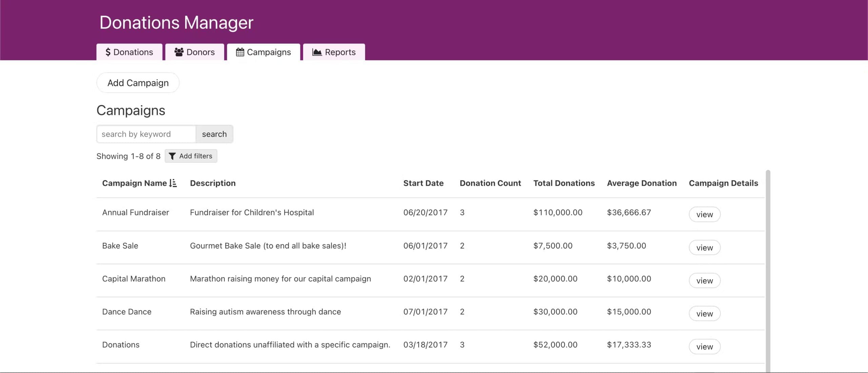Focus the search by keyword field
Viewport: 868px width, 373px height.
[x=146, y=134]
